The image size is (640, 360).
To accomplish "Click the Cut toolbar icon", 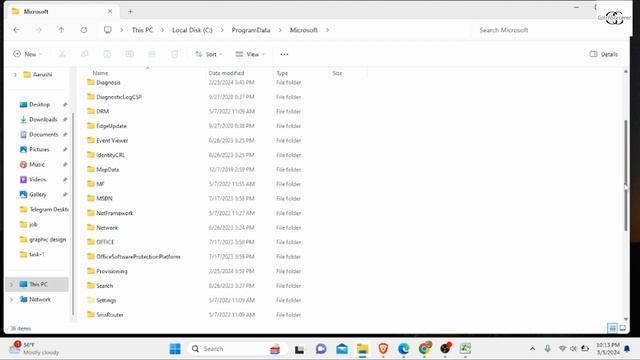I will [x=62, y=54].
